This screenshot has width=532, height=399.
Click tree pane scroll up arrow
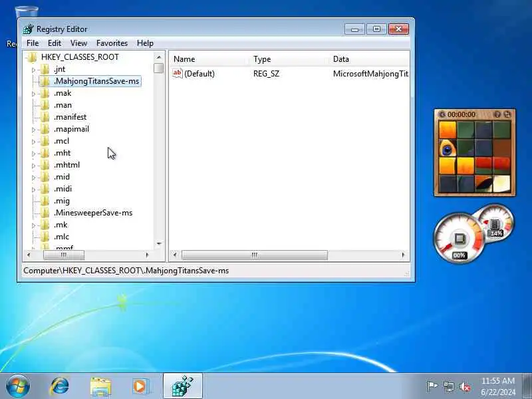click(159, 57)
